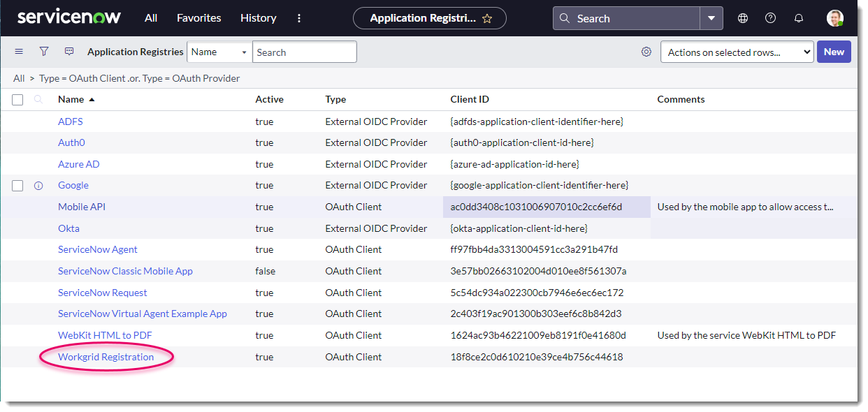Click comment 'Used by the service WebKit HTML to PDF'

coord(746,335)
